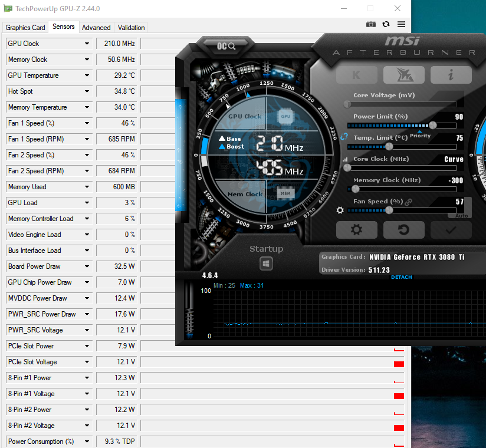Open the Validation tab

click(131, 28)
